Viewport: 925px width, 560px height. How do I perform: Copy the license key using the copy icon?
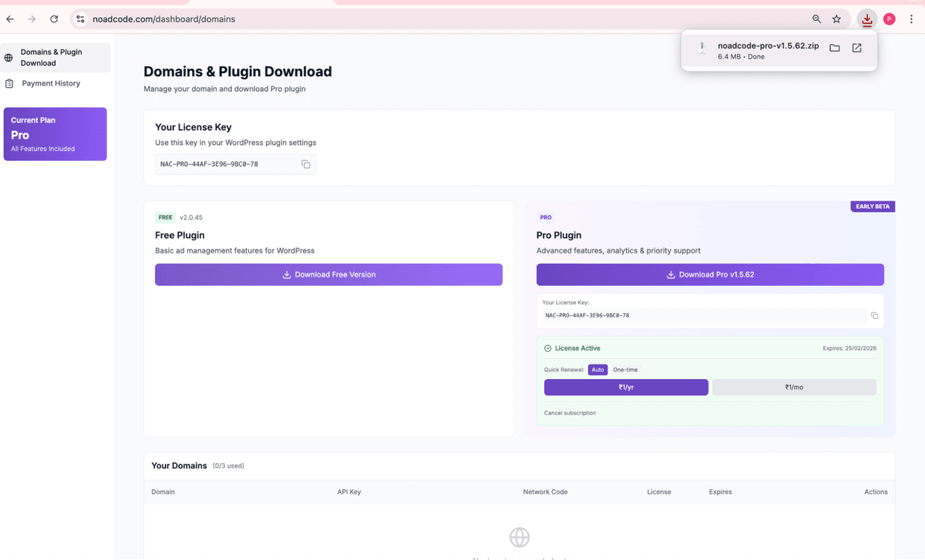[x=306, y=164]
